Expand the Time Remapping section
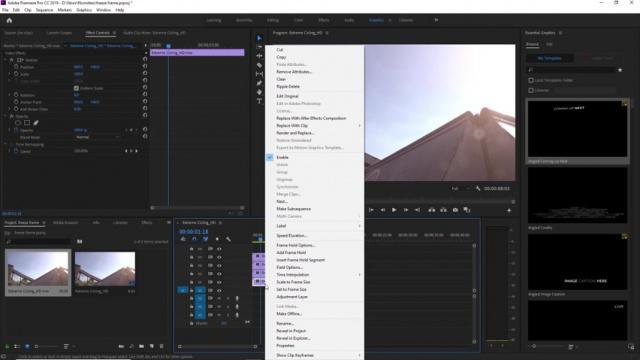This screenshot has height=360, width=640. tap(6, 144)
